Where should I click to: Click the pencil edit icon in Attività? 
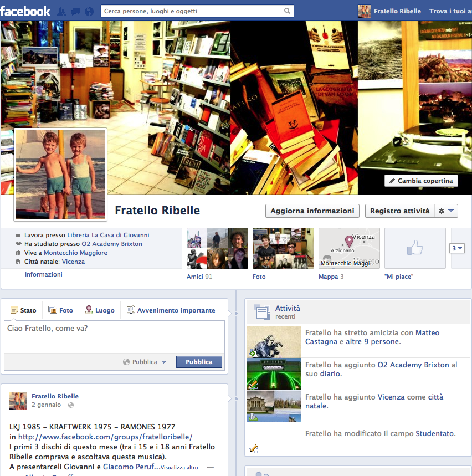point(253,448)
